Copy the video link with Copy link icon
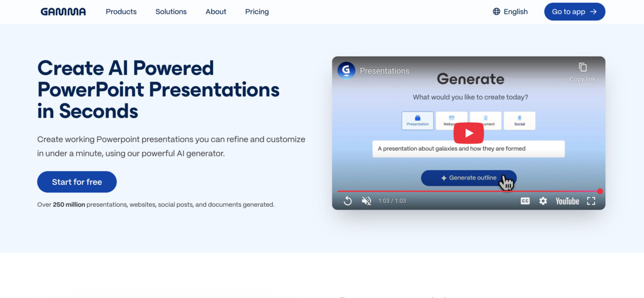Viewport: 644px width, 298px height. pos(583,72)
